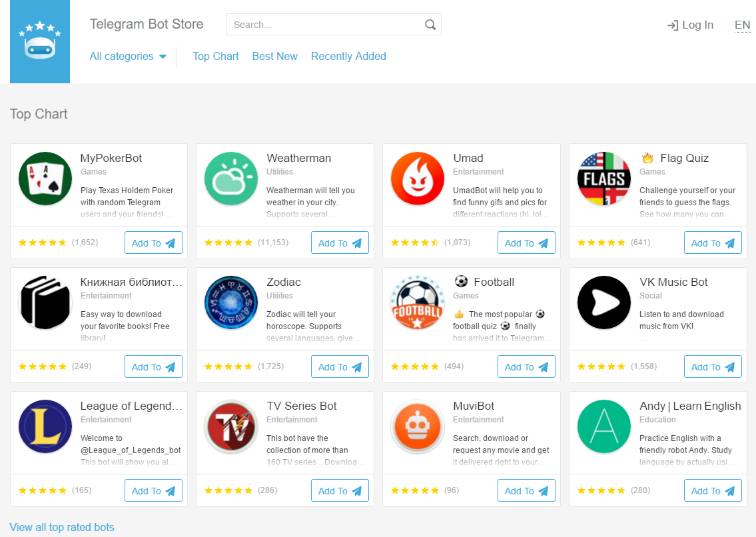Click the Education category under Andy
Viewport: 756px width, 537px height.
pos(657,420)
